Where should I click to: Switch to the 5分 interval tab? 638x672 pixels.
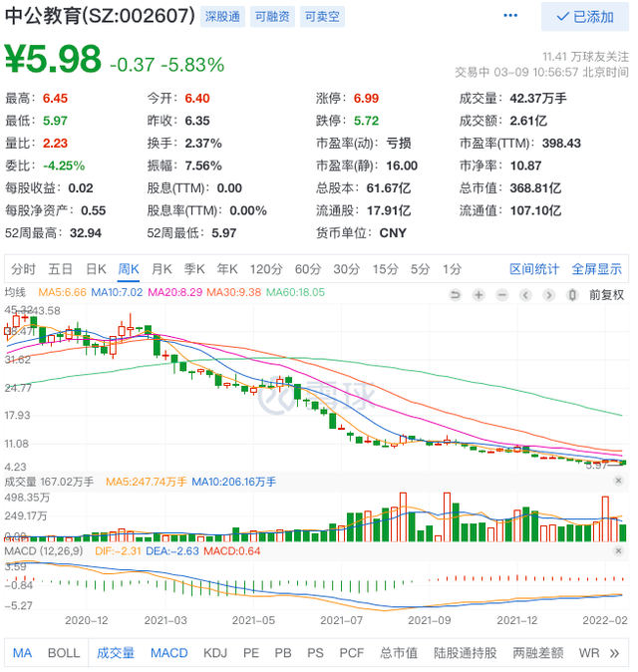[420, 269]
